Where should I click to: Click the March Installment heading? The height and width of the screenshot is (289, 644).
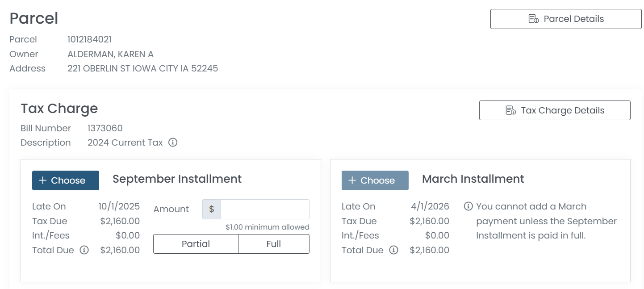pos(473,179)
